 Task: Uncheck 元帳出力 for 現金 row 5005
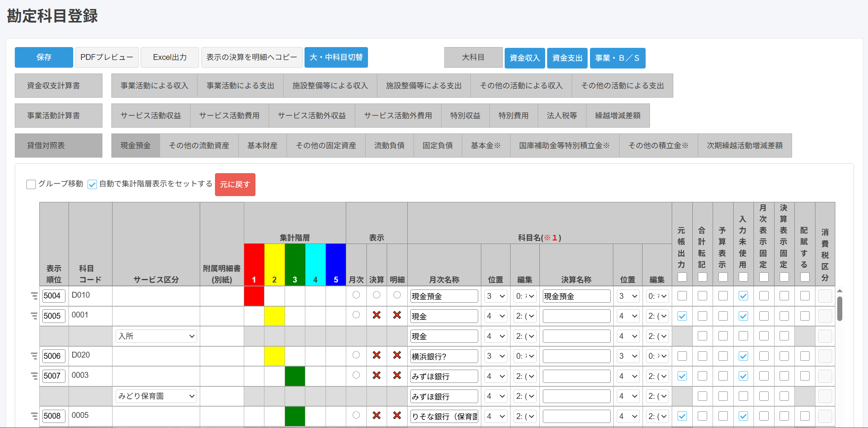pos(682,316)
